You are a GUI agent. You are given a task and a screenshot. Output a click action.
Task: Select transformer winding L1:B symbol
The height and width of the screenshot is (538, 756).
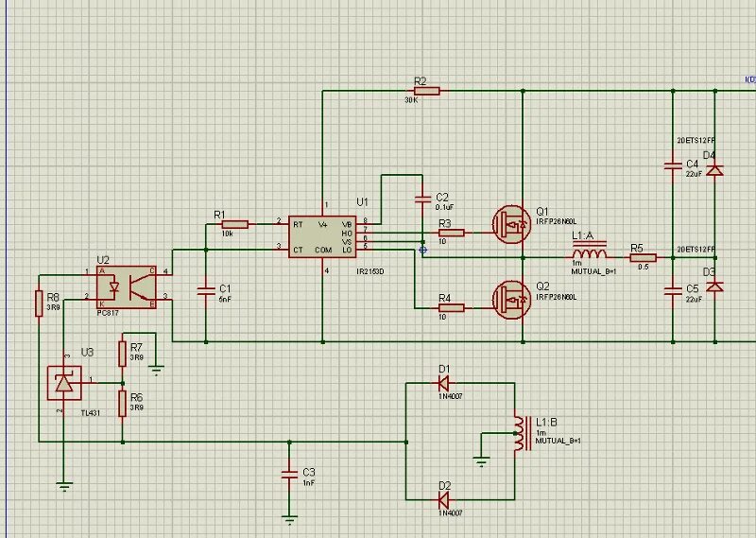[x=522, y=433]
